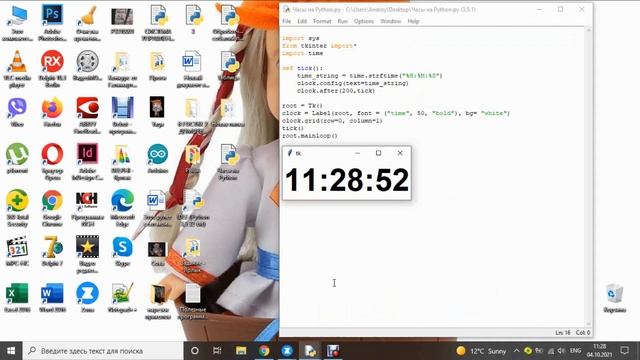The height and width of the screenshot is (360, 640).
Task: Open the Window menu in IDLE
Action: tap(391, 21)
